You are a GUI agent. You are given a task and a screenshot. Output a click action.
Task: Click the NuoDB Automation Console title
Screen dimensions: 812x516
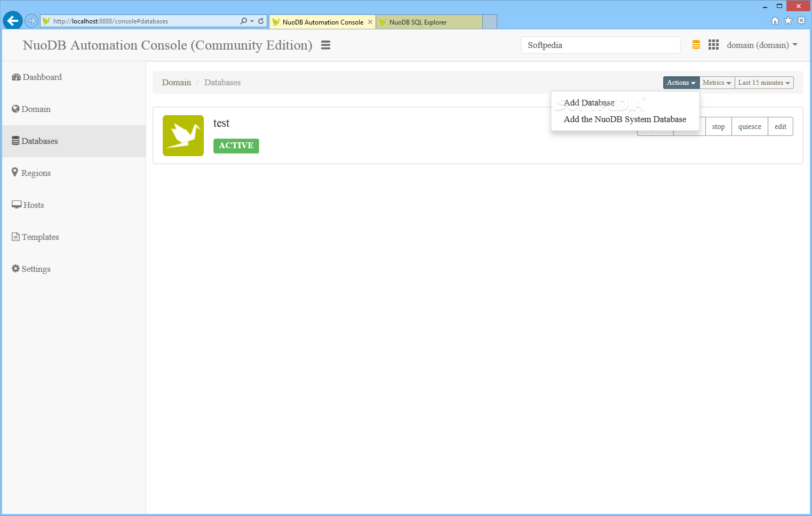pyautogui.click(x=168, y=45)
